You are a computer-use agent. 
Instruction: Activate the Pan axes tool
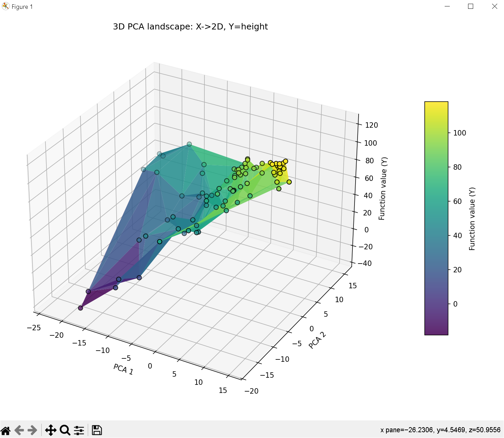pos(51,430)
